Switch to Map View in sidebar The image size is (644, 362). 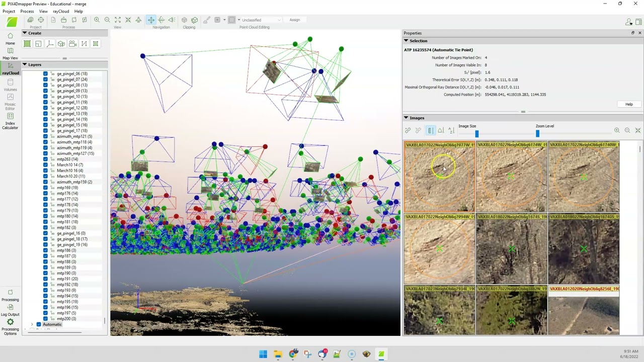(x=10, y=54)
